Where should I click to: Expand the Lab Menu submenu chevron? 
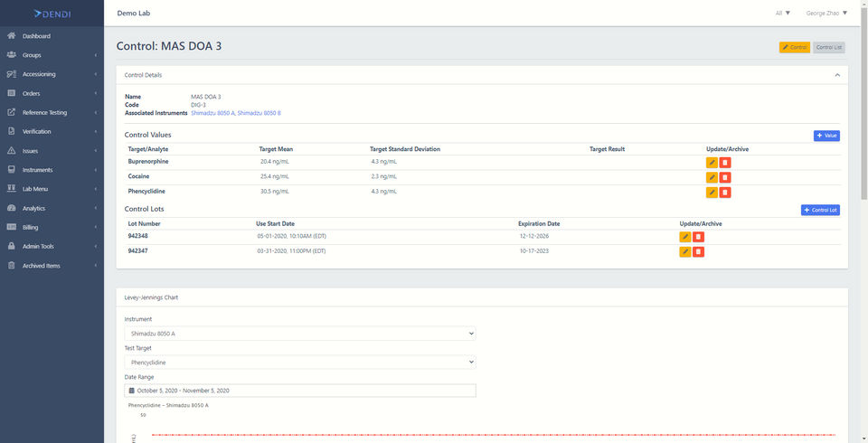96,189
